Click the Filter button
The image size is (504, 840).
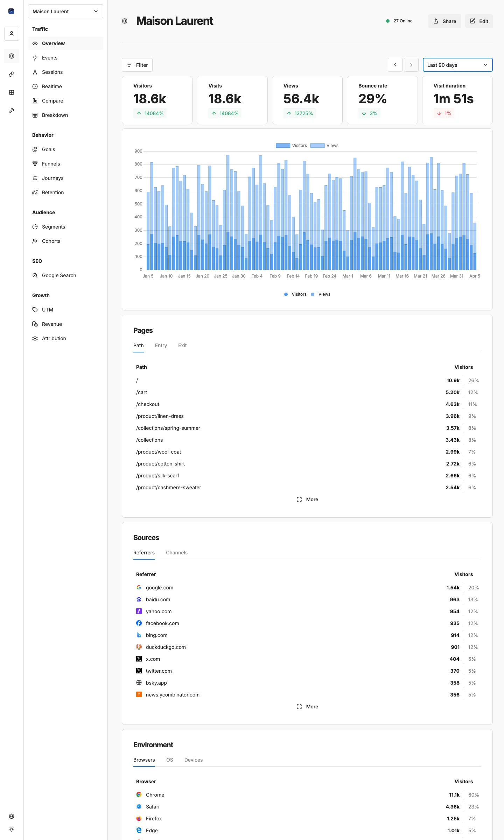(137, 65)
